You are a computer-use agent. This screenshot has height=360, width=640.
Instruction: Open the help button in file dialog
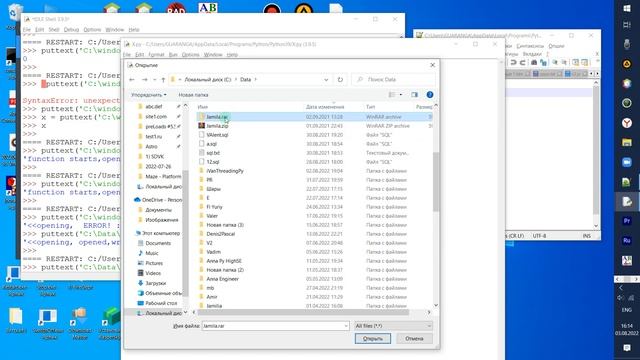(430, 95)
